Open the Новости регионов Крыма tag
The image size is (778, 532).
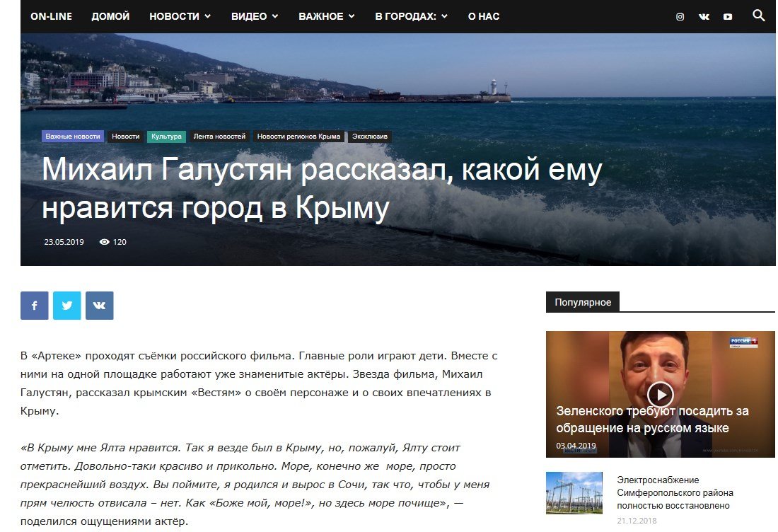click(298, 137)
